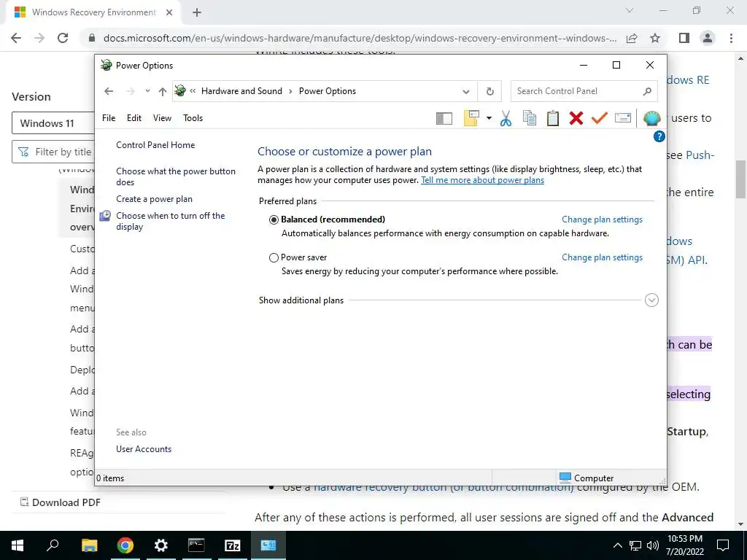747x560 pixels.
Task: Select the Power saver radio button
Action: coord(274,257)
